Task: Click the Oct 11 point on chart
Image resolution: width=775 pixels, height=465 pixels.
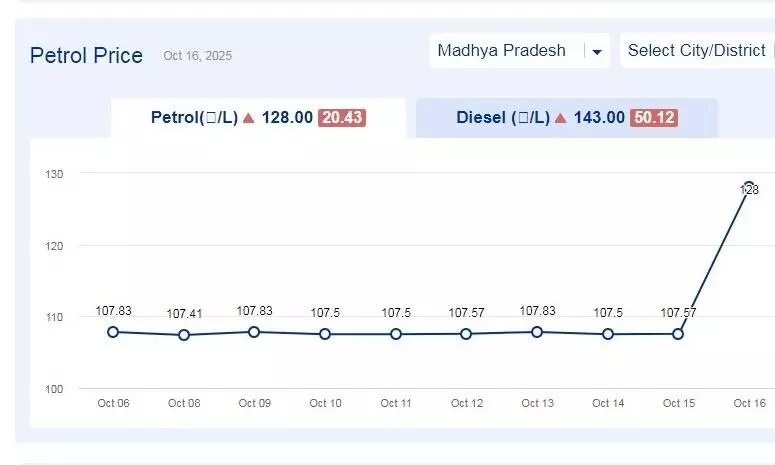Action: pos(396,334)
